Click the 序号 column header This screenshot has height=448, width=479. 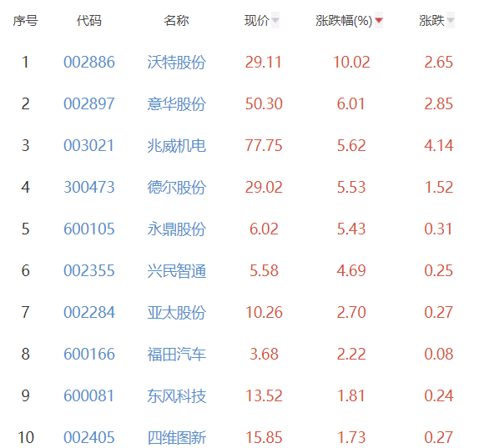click(25, 21)
